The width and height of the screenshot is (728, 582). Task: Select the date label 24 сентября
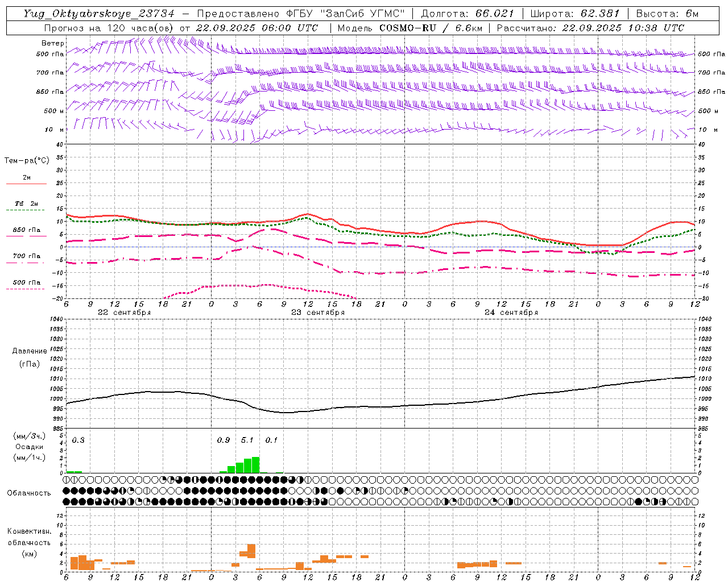click(511, 313)
